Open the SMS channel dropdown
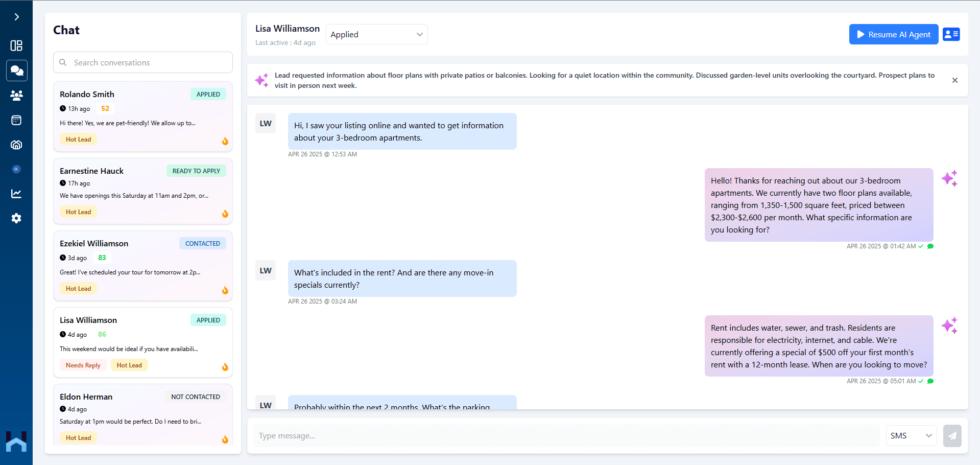This screenshot has height=465, width=980. tap(911, 435)
